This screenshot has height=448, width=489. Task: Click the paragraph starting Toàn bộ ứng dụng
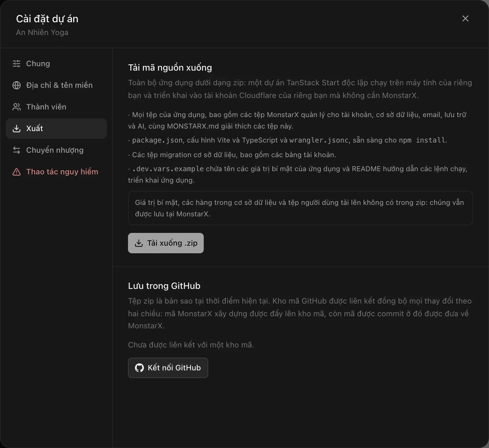pos(300,89)
